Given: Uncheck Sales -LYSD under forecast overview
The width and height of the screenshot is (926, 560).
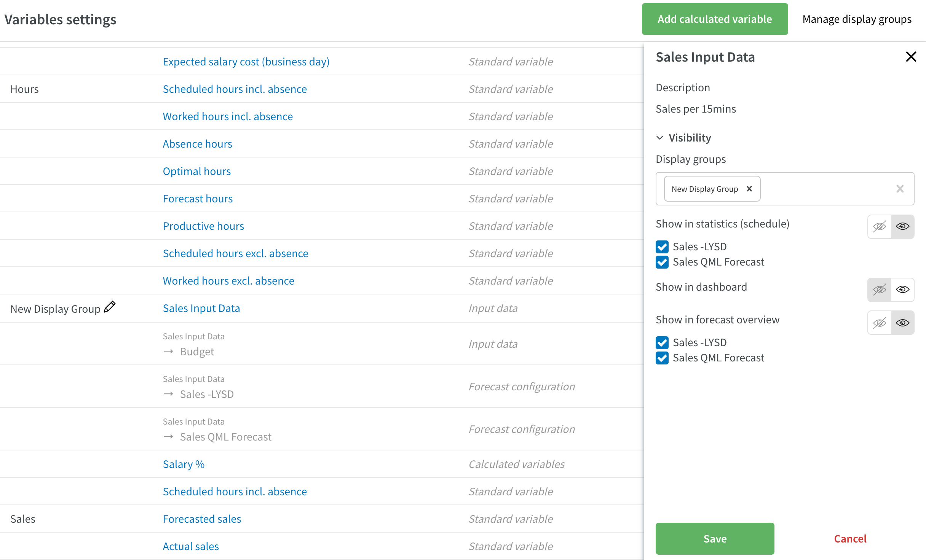Looking at the screenshot, I should coord(662,343).
